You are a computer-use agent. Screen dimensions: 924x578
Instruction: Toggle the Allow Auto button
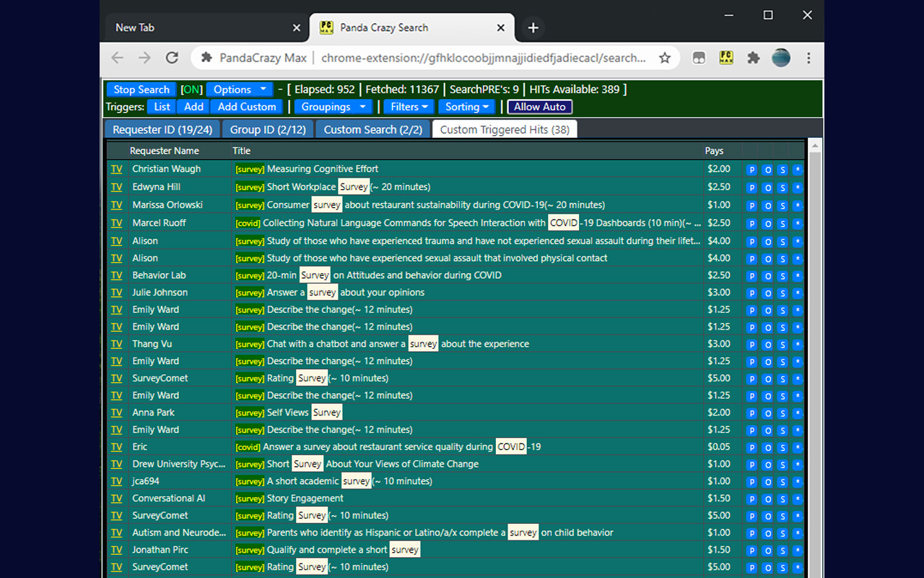point(539,107)
